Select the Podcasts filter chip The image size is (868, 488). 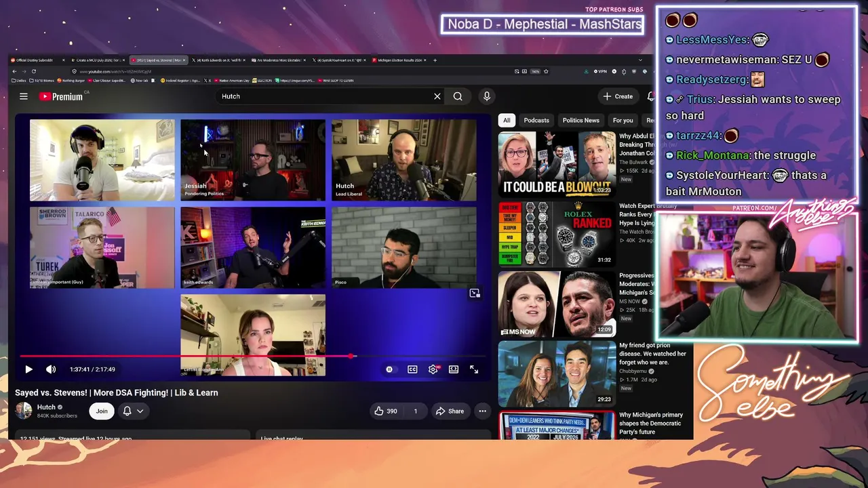click(x=536, y=121)
